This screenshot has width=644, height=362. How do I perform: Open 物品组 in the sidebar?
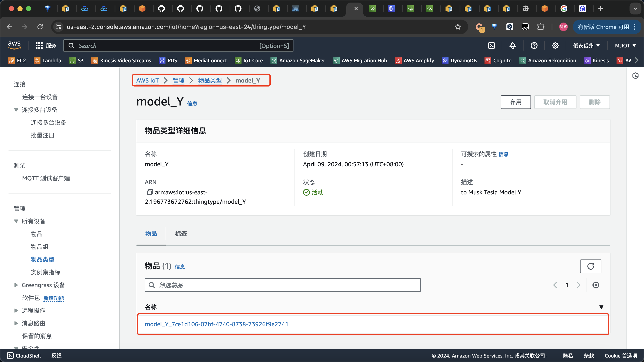coord(39,247)
